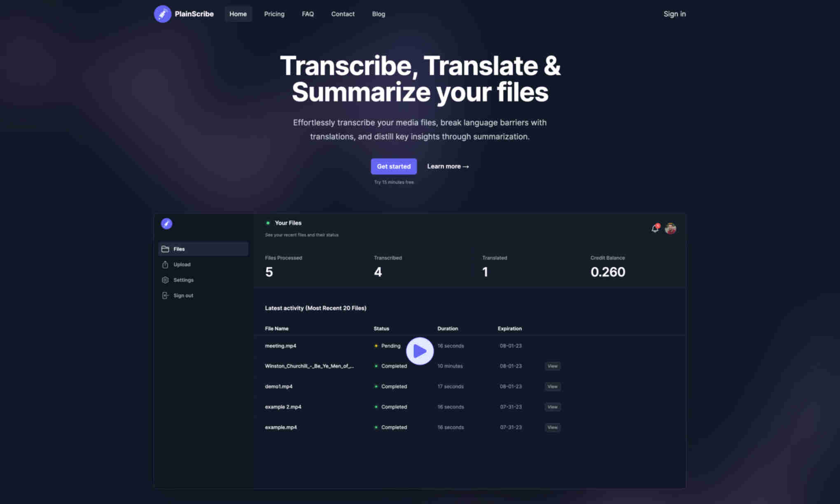Image resolution: width=840 pixels, height=504 pixels.
Task: Click the Expiration column header
Action: pyautogui.click(x=510, y=329)
